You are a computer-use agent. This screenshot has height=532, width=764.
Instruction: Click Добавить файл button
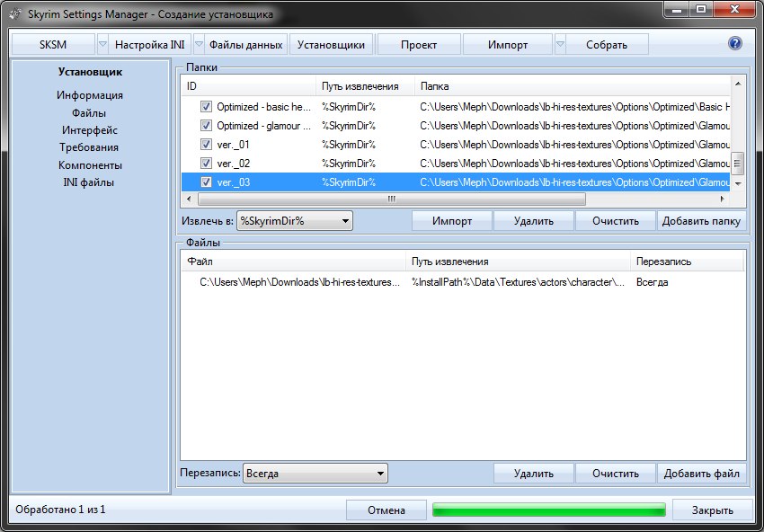pyautogui.click(x=702, y=473)
